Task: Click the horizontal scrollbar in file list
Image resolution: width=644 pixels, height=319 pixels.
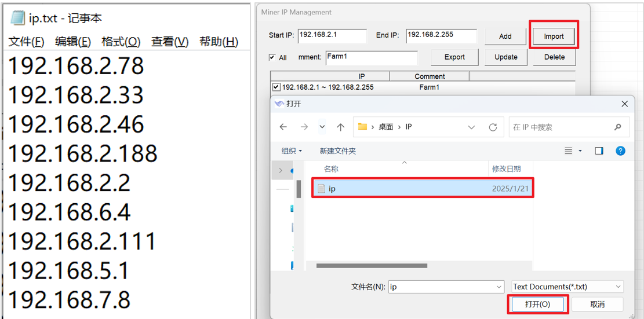Action: [x=373, y=266]
